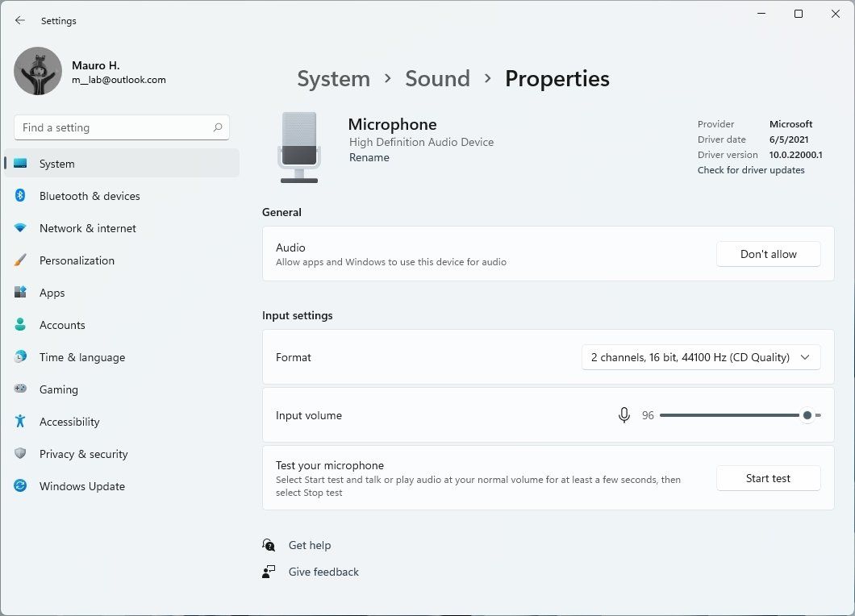Click the Personalization paintbrush icon
The width and height of the screenshot is (855, 616).
coord(20,260)
